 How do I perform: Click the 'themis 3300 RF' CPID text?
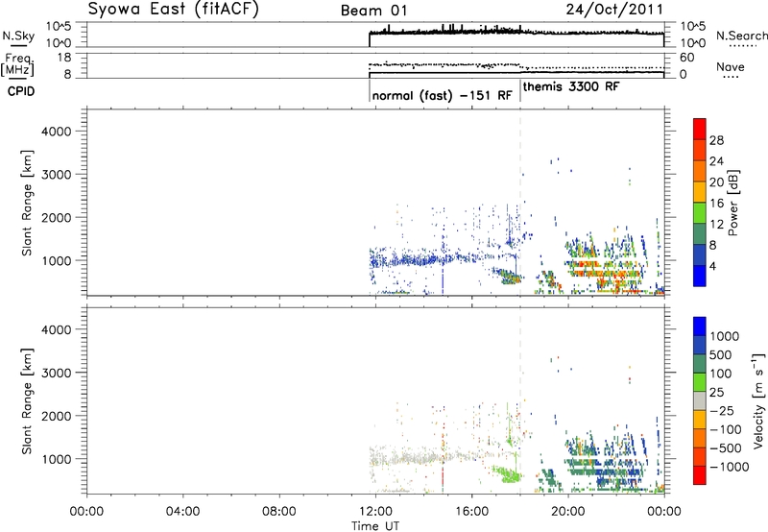(571, 86)
